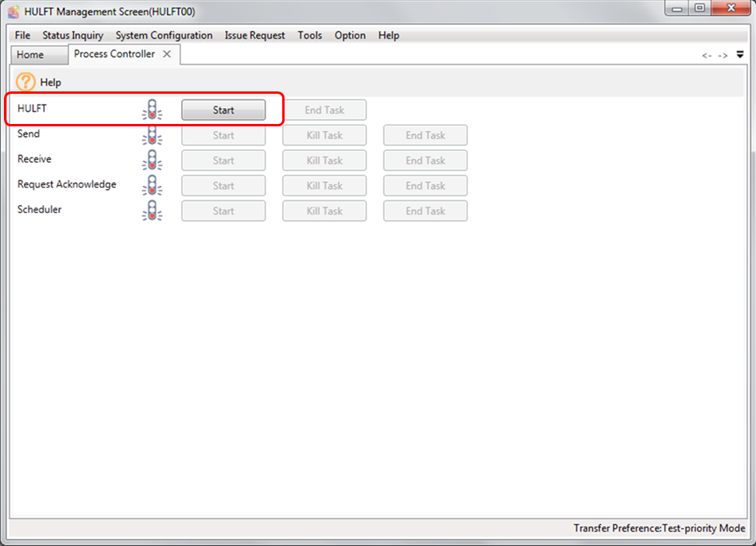Open Help via the question mark icon
The width and height of the screenshot is (756, 546).
point(26,82)
